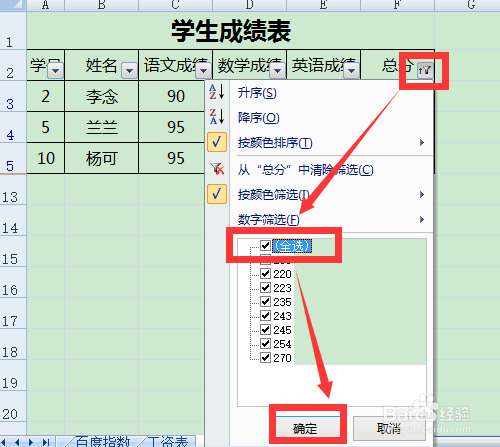The width and height of the screenshot is (500, 447).
Task: Open the 学号 column filter dropdown
Action: [x=55, y=71]
